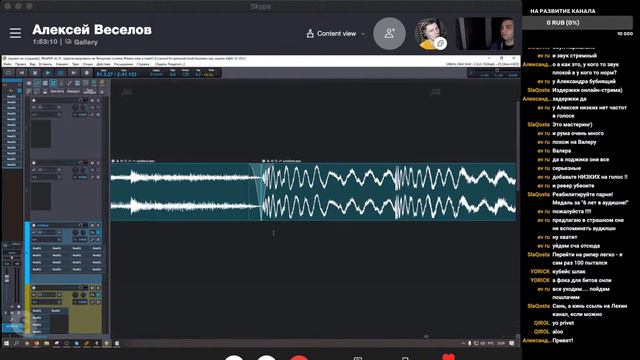Screen dimensions: 640x360
Task: Arm the blue untitled track for recording
Action: pos(34,225)
